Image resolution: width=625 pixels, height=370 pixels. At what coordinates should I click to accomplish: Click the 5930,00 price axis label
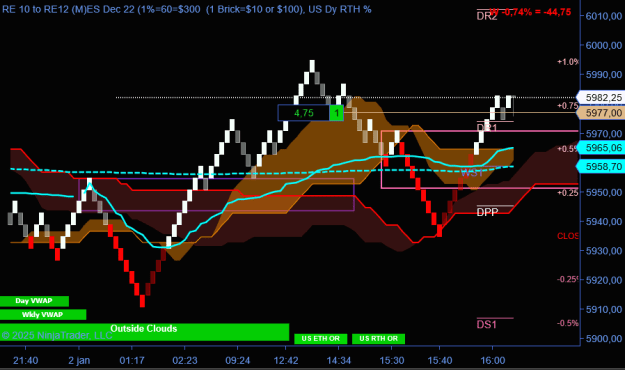click(x=604, y=251)
